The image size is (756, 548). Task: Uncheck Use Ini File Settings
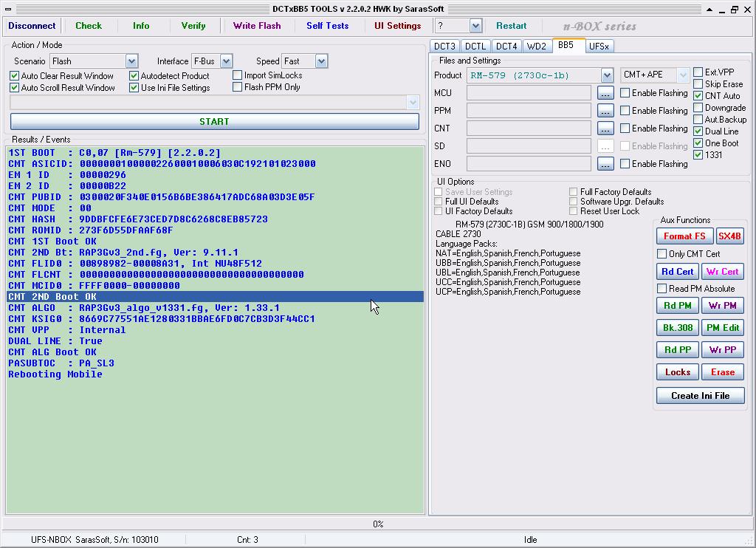[134, 88]
